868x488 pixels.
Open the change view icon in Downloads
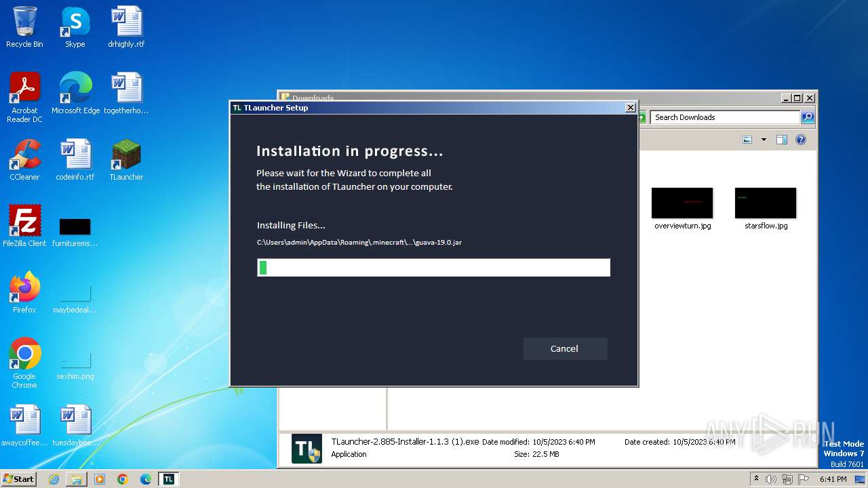[x=747, y=140]
